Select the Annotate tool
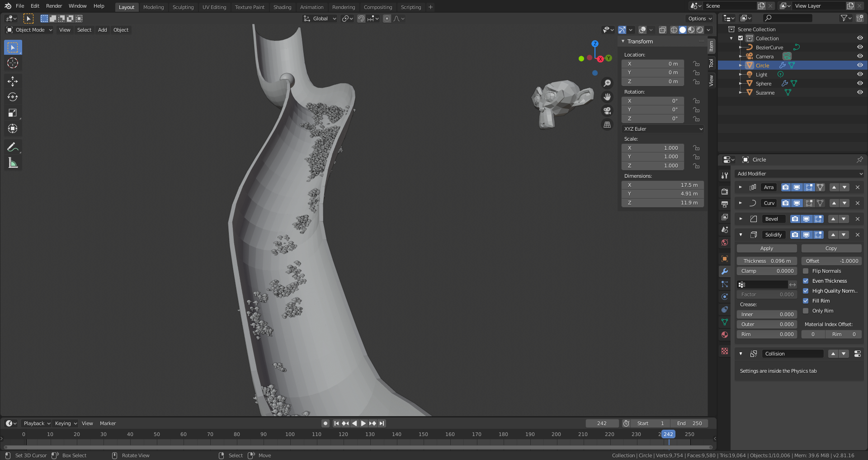 13,147
